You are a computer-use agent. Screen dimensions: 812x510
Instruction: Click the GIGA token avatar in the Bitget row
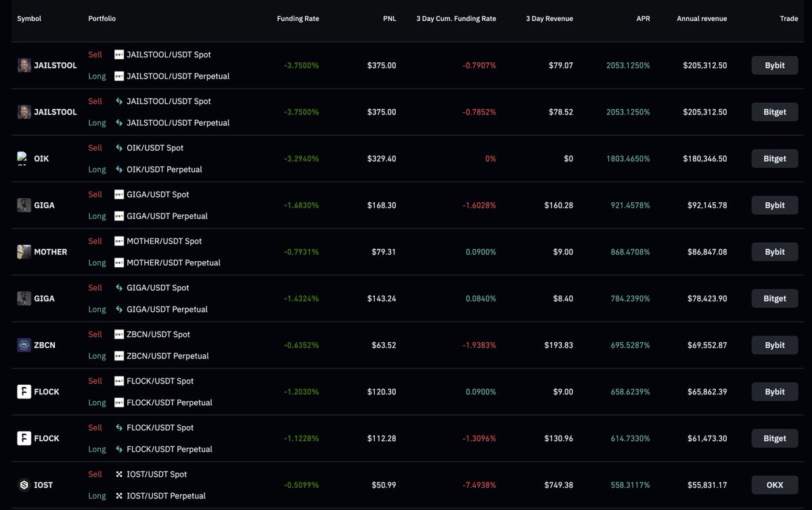(24, 299)
